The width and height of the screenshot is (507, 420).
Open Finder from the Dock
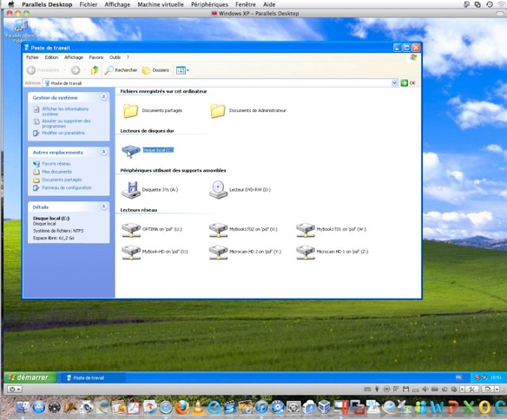pos(23,407)
